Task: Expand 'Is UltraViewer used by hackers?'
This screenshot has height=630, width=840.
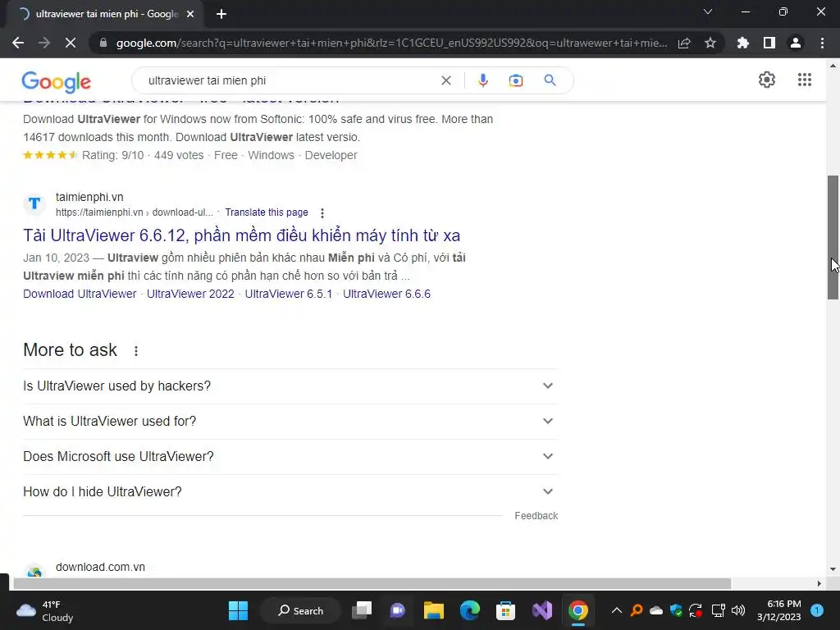Action: [290, 386]
